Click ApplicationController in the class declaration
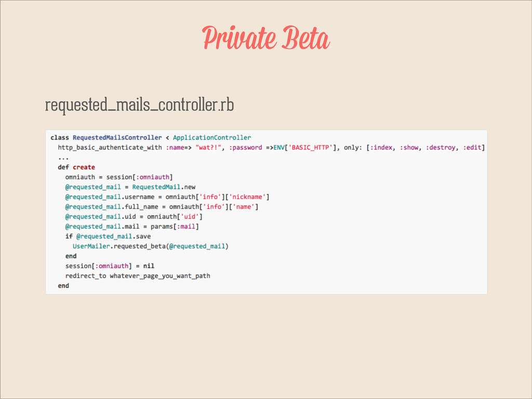532x399 pixels. point(212,137)
